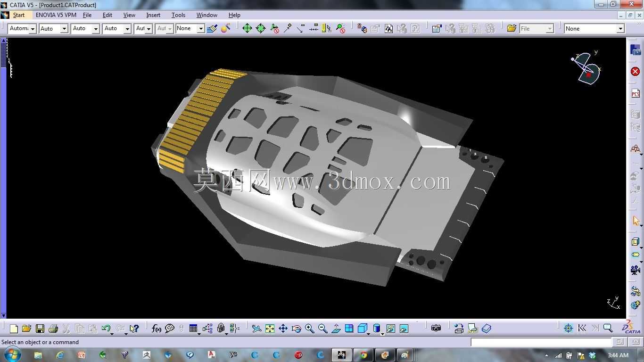Print using the printer icon
Viewport: 644px width, 362px height.
(x=53, y=329)
